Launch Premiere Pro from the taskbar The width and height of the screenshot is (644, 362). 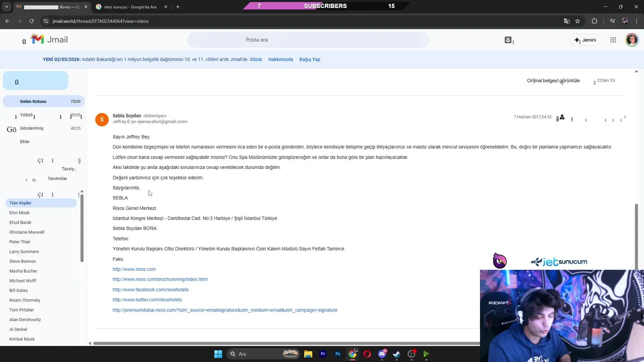coord(323,354)
